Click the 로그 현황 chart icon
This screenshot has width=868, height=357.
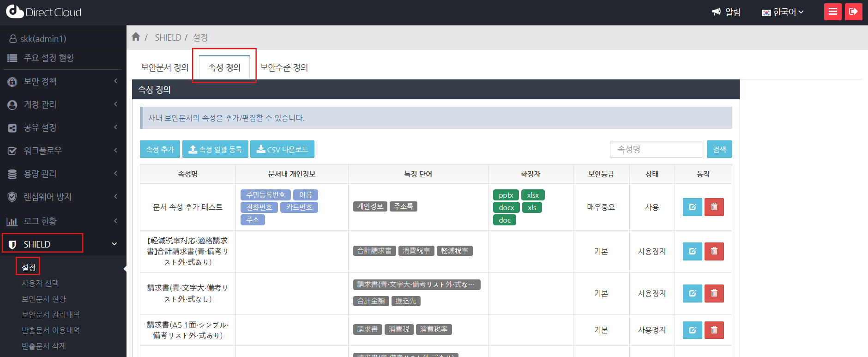tap(12, 222)
